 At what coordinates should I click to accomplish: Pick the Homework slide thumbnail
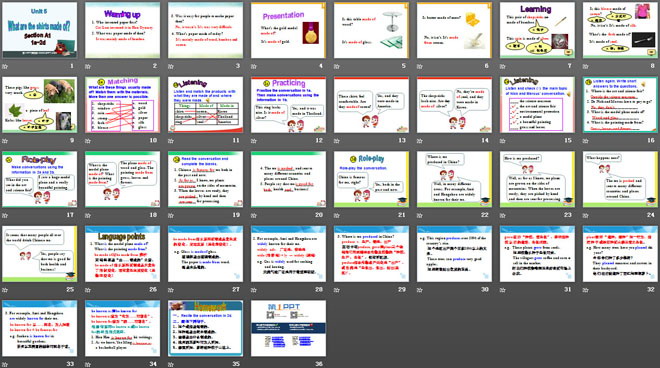coord(205,328)
